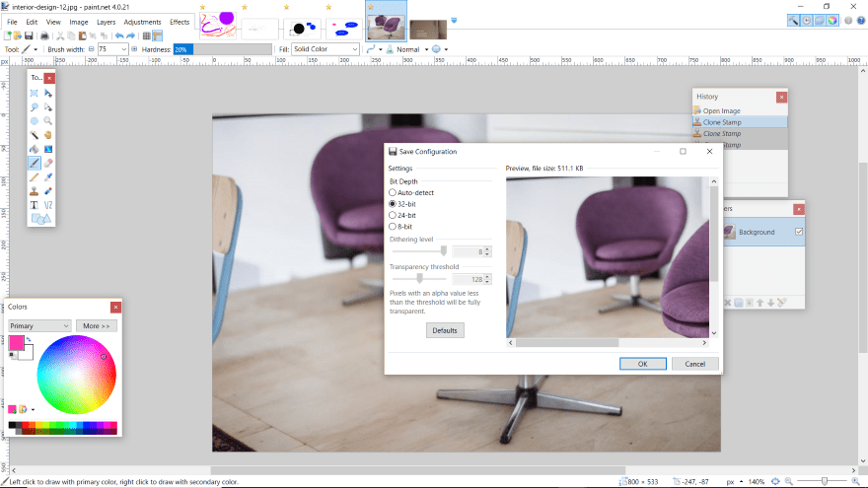Pick the Eraser tool in toolbox
Screen dimensions: 868x488
coord(48,163)
